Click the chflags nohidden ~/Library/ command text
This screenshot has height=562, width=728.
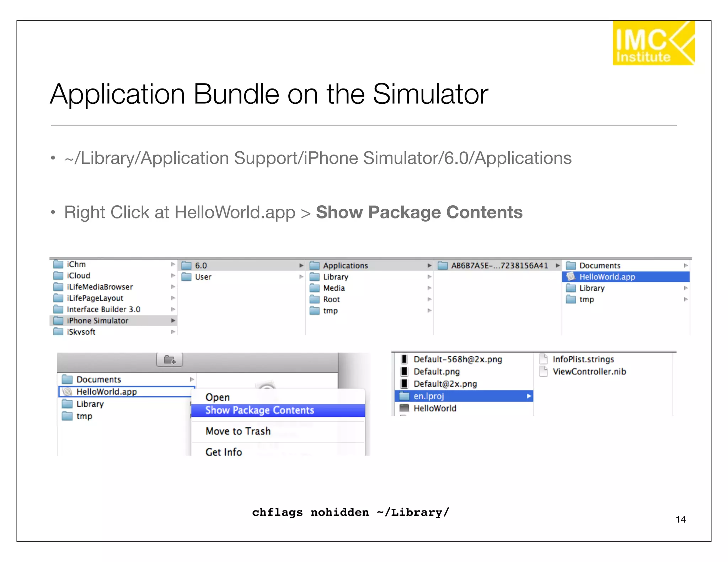click(x=350, y=512)
